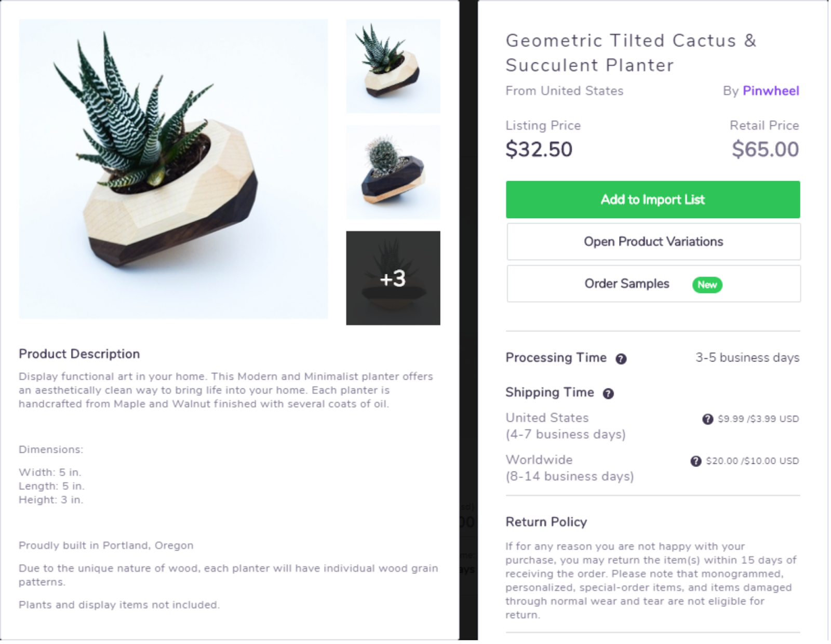Click the main planter product image

click(x=173, y=169)
